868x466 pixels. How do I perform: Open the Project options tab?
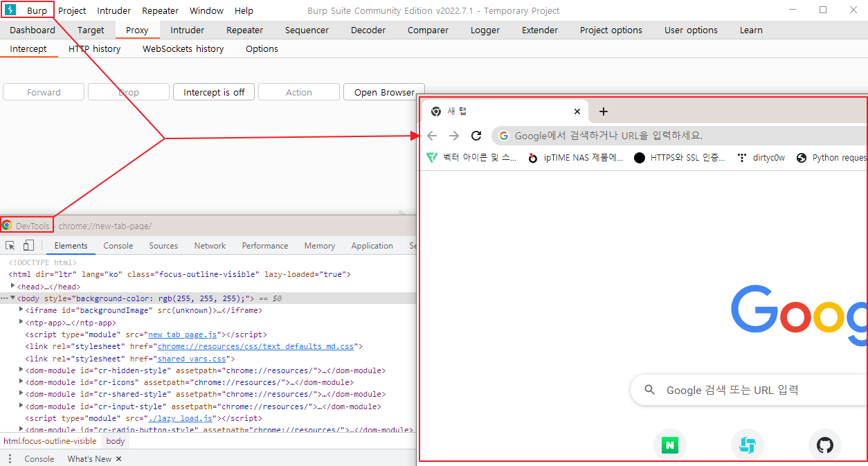point(611,30)
